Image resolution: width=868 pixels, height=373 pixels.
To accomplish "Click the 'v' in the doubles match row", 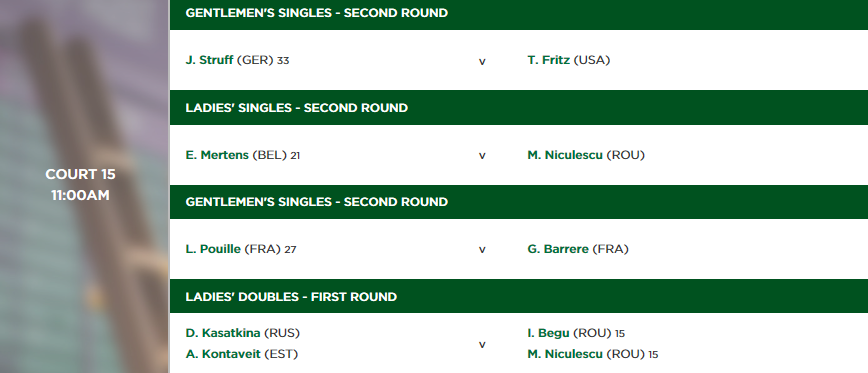I will 482,345.
